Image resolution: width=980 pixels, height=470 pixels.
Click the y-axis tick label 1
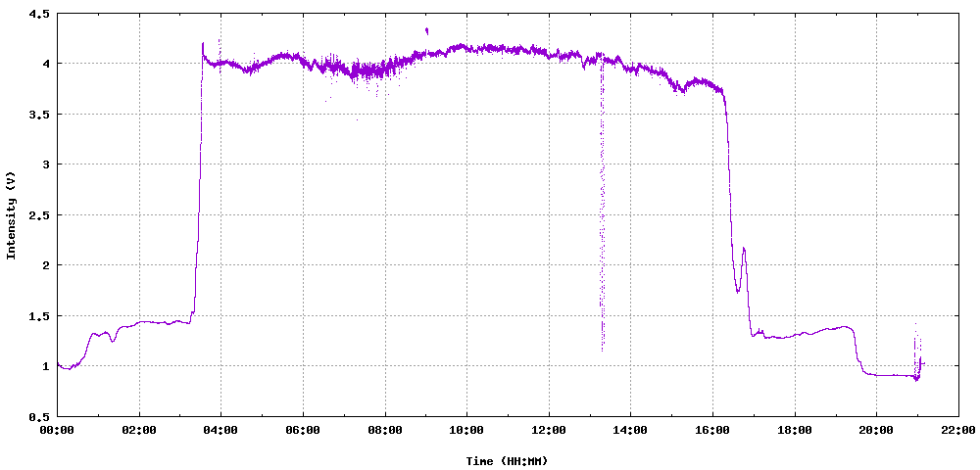pos(46,366)
